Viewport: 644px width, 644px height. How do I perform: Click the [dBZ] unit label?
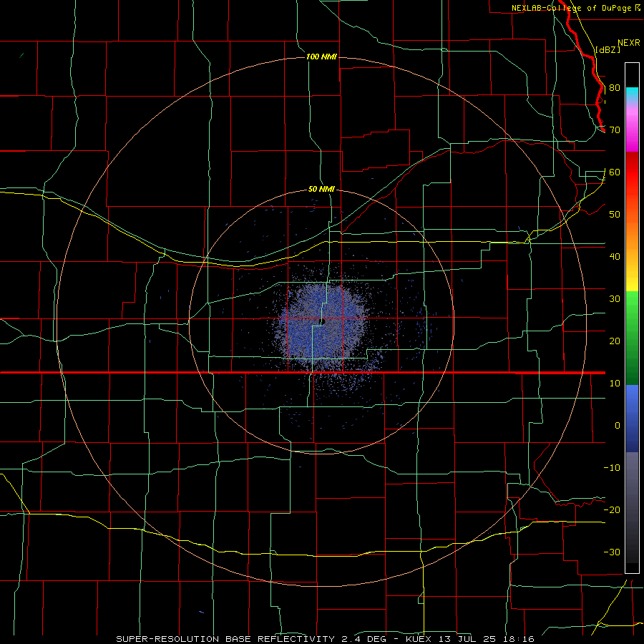(x=608, y=49)
